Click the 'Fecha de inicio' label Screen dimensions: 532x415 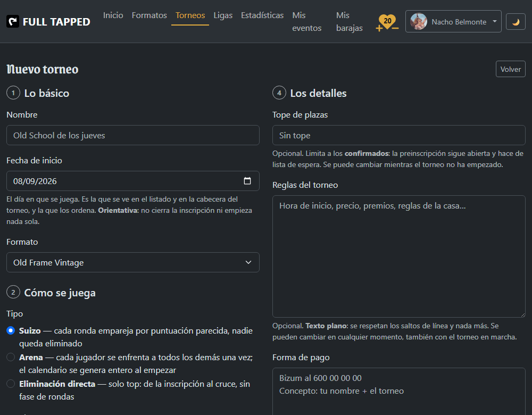(34, 161)
